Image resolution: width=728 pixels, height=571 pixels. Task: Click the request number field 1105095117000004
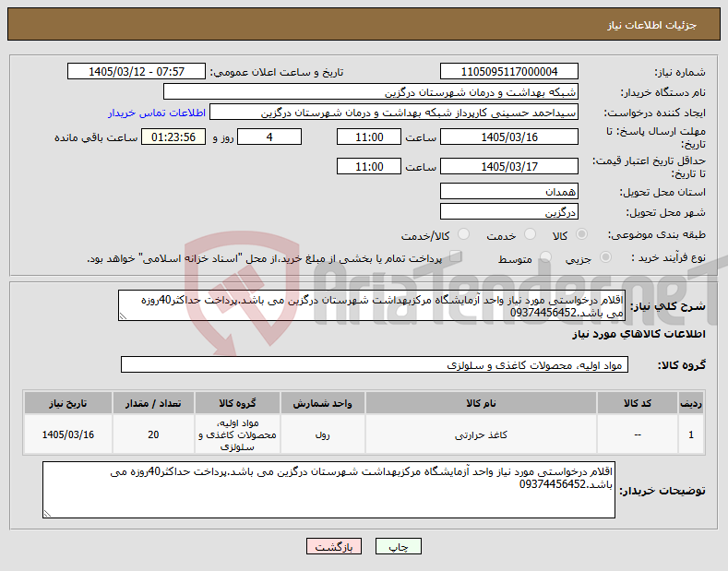[x=508, y=72]
